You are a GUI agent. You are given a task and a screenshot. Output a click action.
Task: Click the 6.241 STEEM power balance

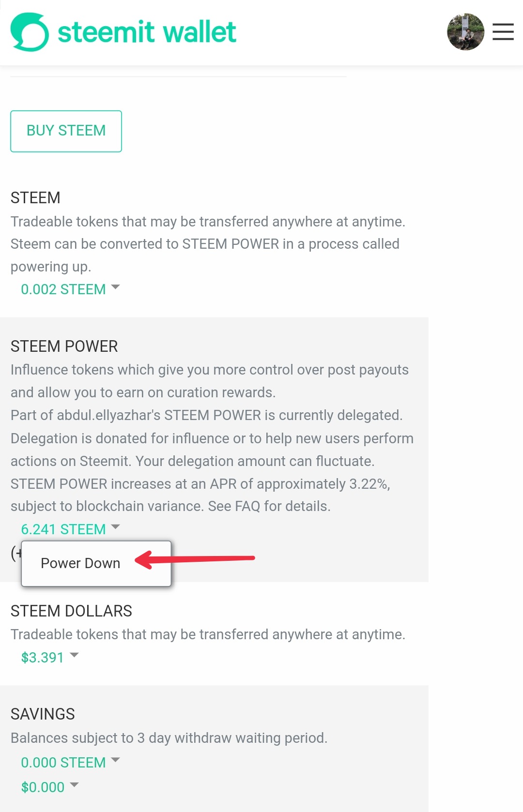tap(63, 529)
